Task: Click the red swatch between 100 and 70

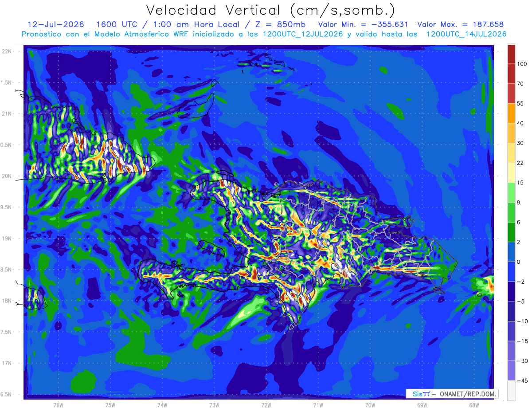Action: (511, 74)
